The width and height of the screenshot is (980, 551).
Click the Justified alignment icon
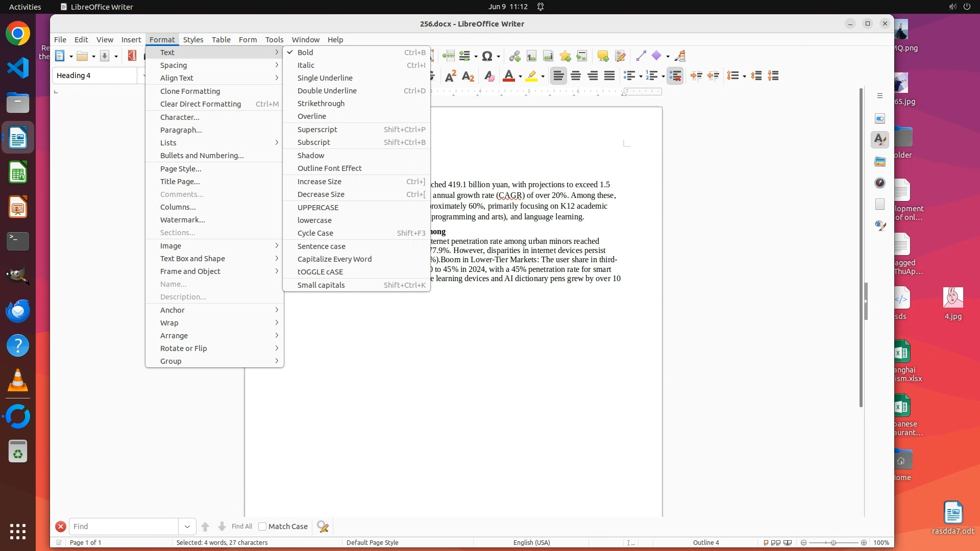coord(609,76)
